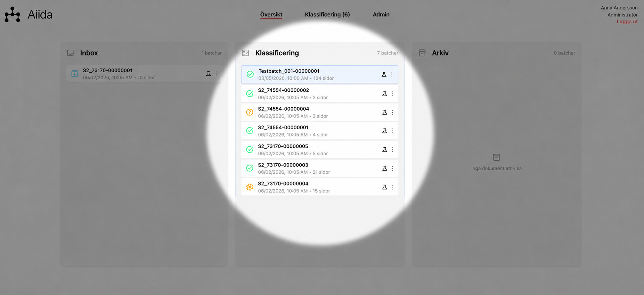Click green check status of Testbatch_001-00000001

250,74
